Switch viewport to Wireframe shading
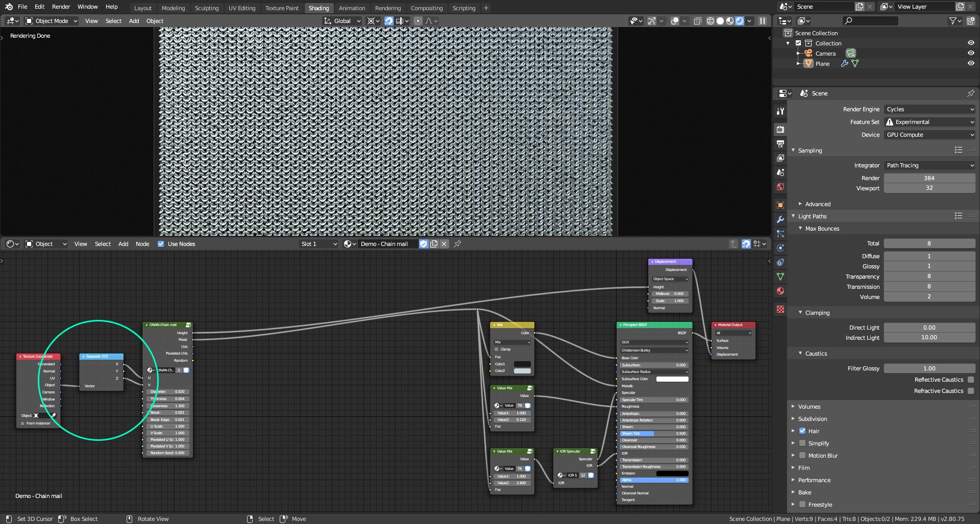This screenshot has width=980, height=524. coord(710,21)
